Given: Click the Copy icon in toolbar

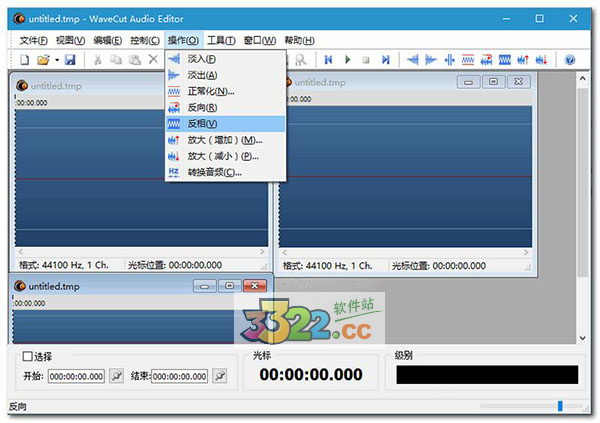Looking at the screenshot, I should 116,60.
